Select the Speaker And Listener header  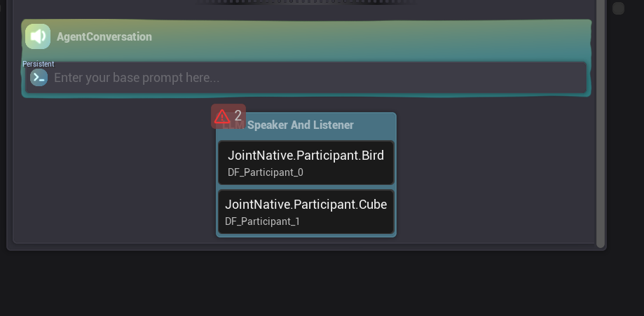point(300,125)
